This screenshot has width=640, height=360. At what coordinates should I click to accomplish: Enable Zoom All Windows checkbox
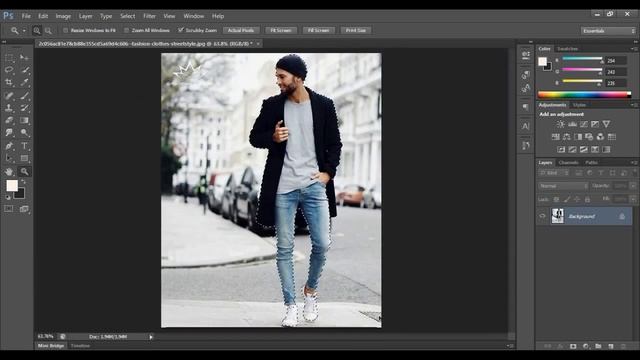coord(126,31)
